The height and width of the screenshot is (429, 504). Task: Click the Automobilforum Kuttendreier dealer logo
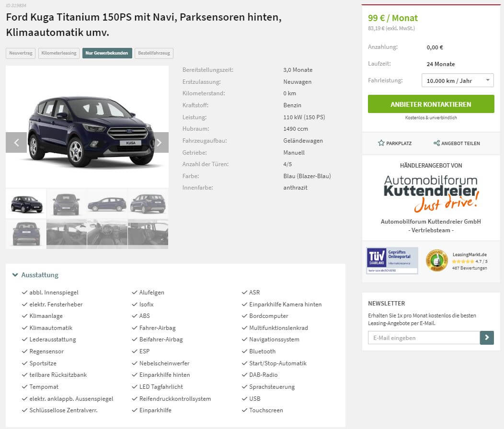(431, 194)
